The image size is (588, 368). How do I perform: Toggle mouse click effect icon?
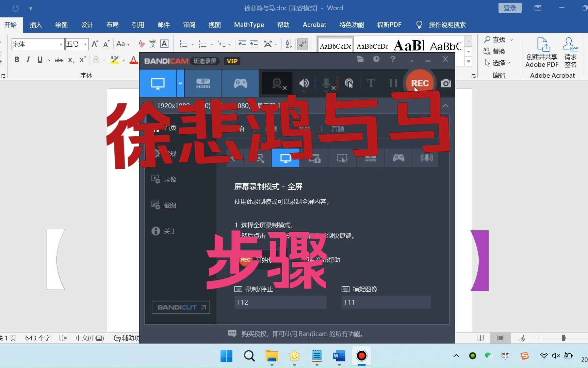pyautogui.click(x=349, y=83)
